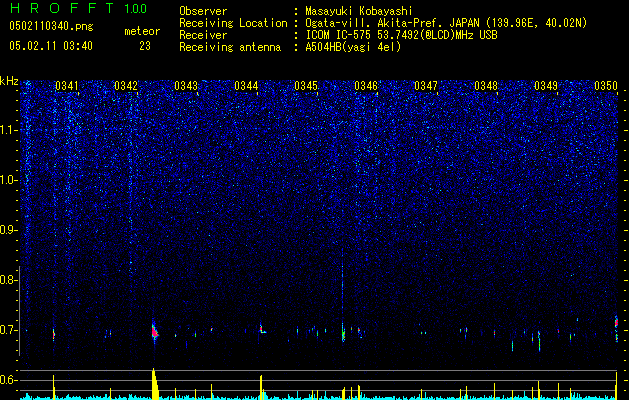Click the 1.0 kHz frequency axis label

pos(8,180)
